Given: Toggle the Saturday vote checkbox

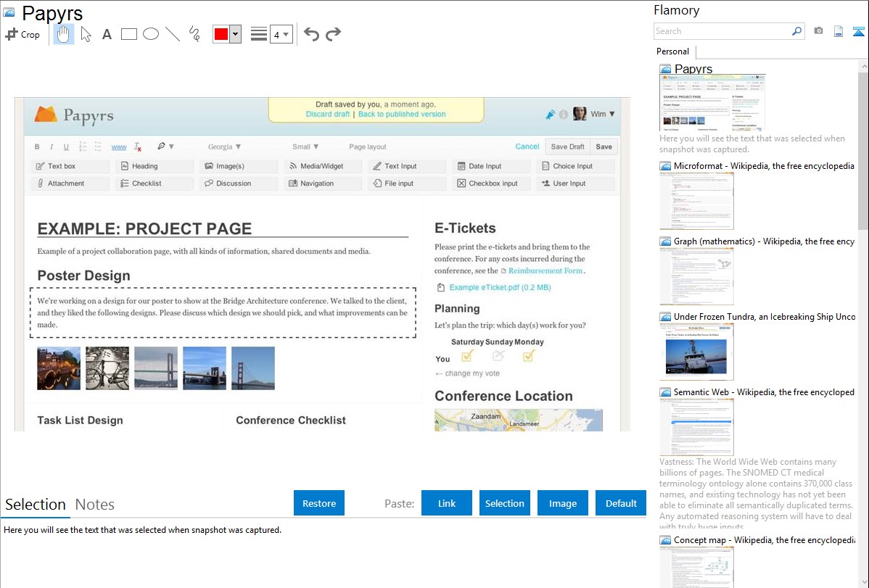Looking at the screenshot, I should [x=467, y=356].
